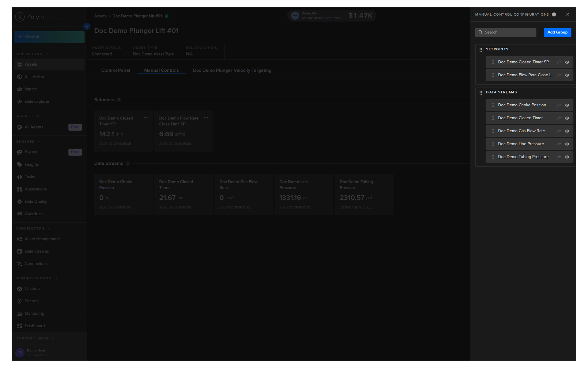This screenshot has width=588, height=368.
Task: Click move arrow for Doc Demo Choke Position
Action: tap(559, 105)
